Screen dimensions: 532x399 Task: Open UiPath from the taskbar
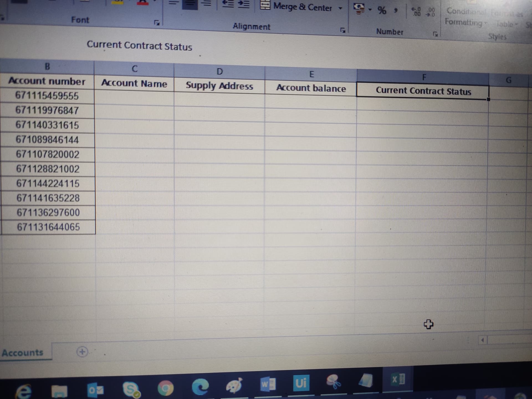pos(301,383)
